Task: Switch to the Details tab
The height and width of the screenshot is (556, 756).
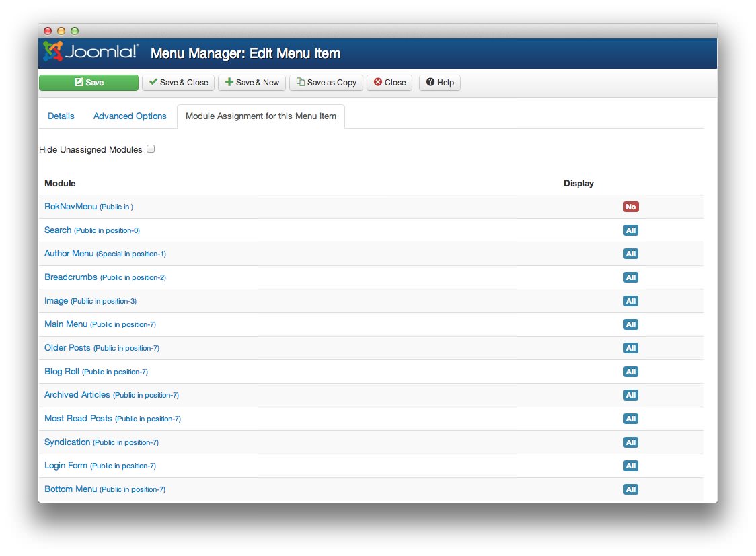Action: click(61, 116)
